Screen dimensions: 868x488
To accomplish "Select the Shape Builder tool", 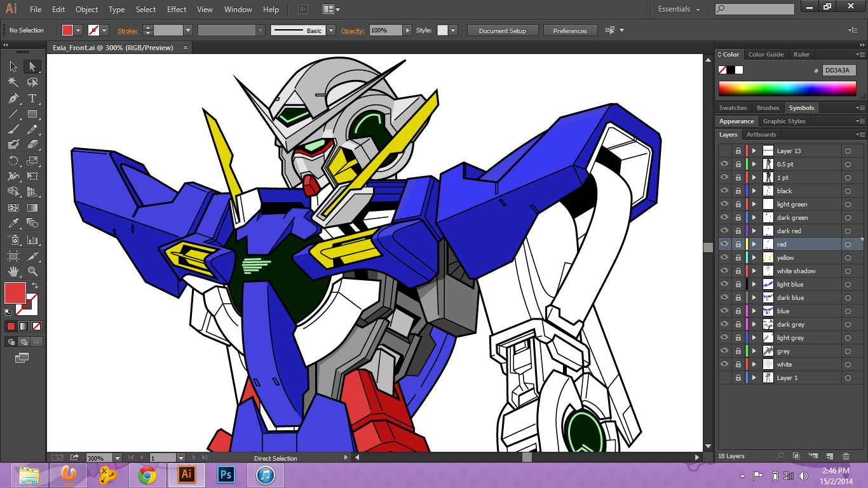I will pyautogui.click(x=13, y=192).
